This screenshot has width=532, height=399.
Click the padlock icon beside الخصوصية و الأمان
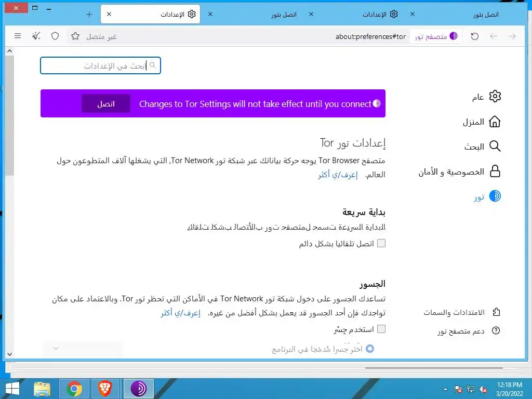pos(495,171)
